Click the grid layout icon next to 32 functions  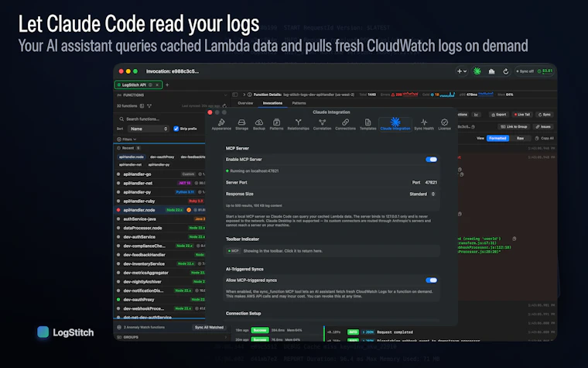pyautogui.click(x=142, y=106)
